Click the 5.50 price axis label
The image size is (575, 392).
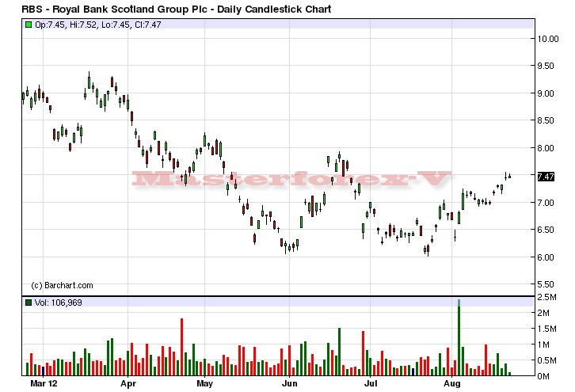click(x=546, y=284)
